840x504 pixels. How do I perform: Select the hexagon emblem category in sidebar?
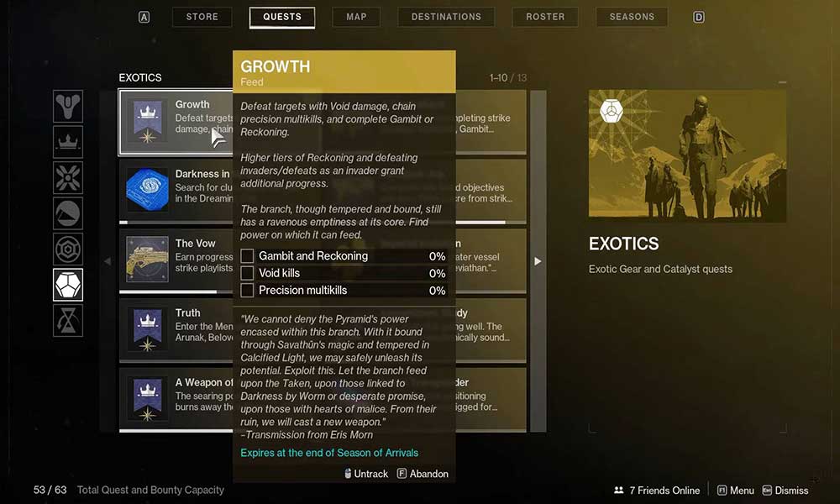tap(68, 249)
